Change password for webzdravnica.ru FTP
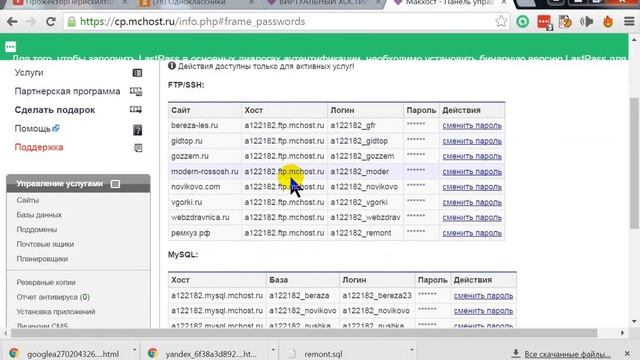 (472, 218)
